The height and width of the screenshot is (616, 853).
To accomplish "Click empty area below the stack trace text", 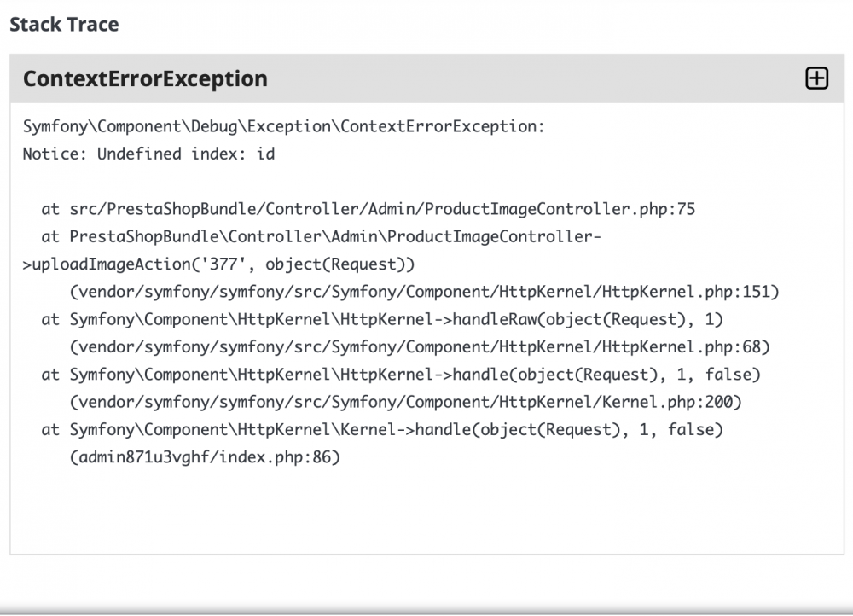I will (426, 512).
